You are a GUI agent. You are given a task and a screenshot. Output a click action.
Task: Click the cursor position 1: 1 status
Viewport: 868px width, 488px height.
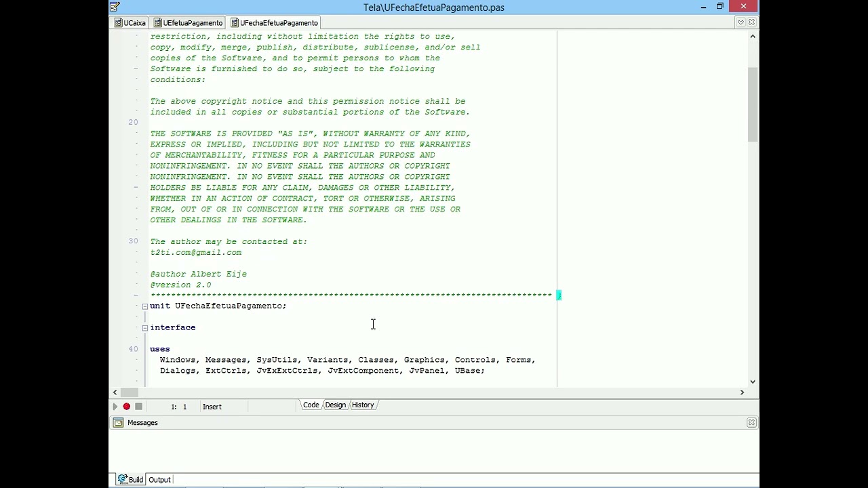[178, 407]
